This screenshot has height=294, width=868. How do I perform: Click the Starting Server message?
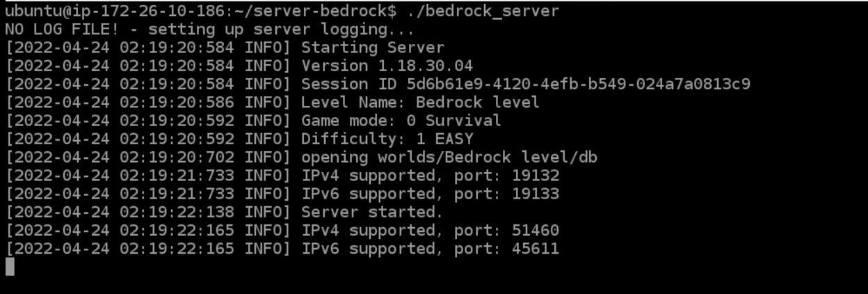tap(372, 48)
